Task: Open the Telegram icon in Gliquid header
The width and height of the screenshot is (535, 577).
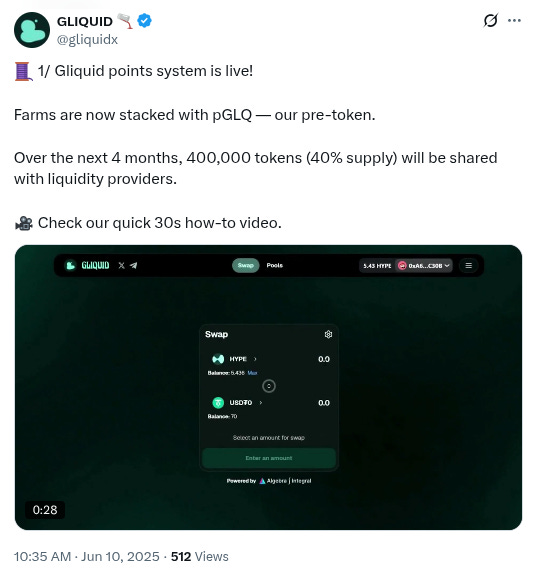Action: pos(134,265)
